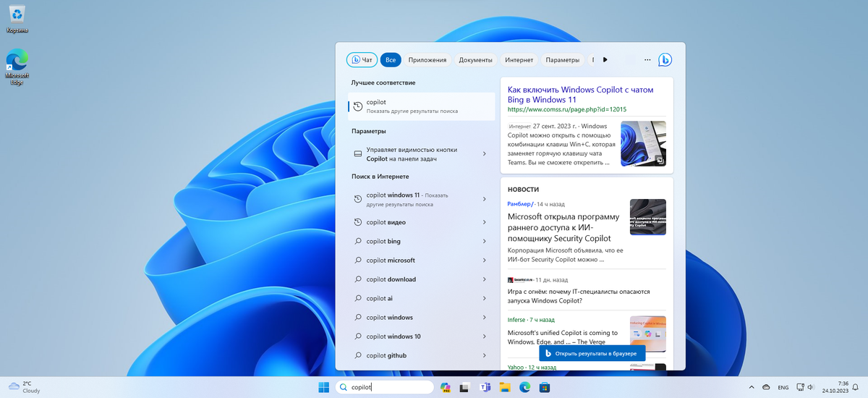Open The Verge unified Copilot news link
Image resolution: width=868 pixels, height=398 pixels.
[563, 336]
